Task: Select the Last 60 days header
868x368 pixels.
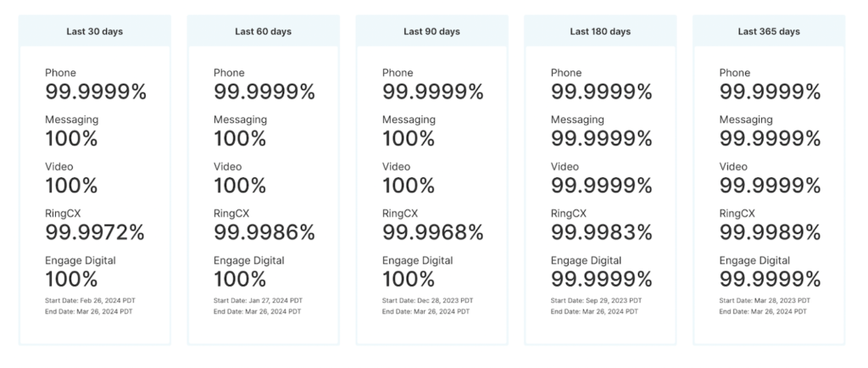Action: tap(263, 31)
